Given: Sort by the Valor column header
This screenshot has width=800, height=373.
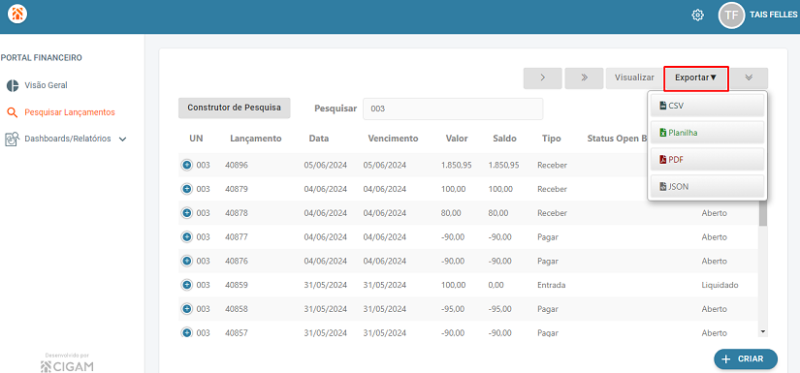Looking at the screenshot, I should coord(457,138).
